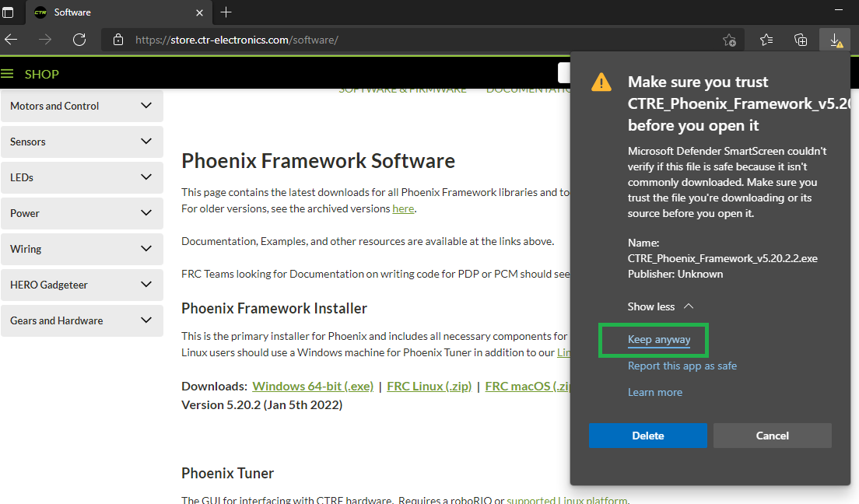Image resolution: width=859 pixels, height=504 pixels.
Task: Open the supported Linux platform link
Action: coord(567,499)
